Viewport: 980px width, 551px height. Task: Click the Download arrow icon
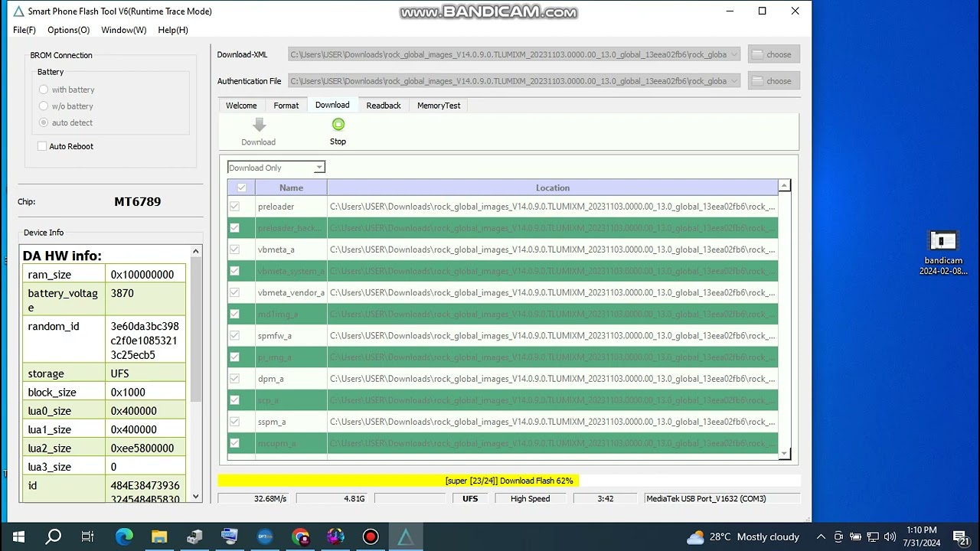pyautogui.click(x=259, y=125)
